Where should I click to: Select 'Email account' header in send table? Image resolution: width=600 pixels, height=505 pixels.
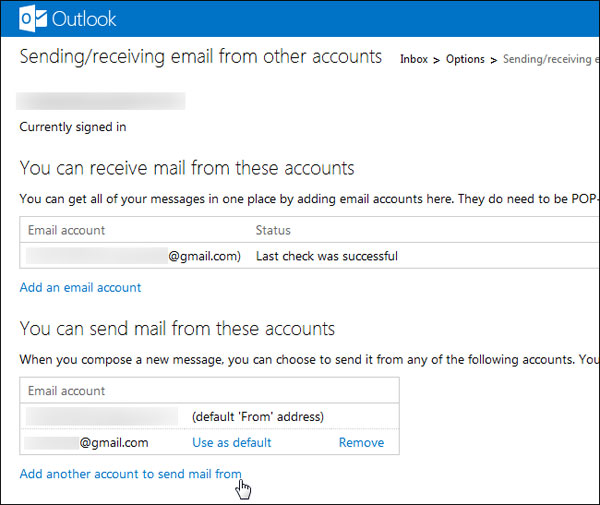tap(66, 391)
